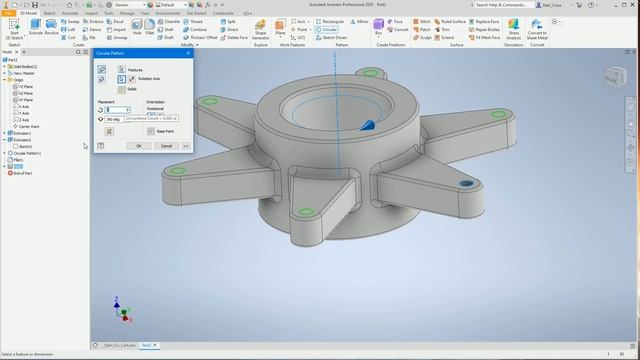The image size is (640, 360).
Task: Click the Fillet tool
Action: click(x=150, y=27)
